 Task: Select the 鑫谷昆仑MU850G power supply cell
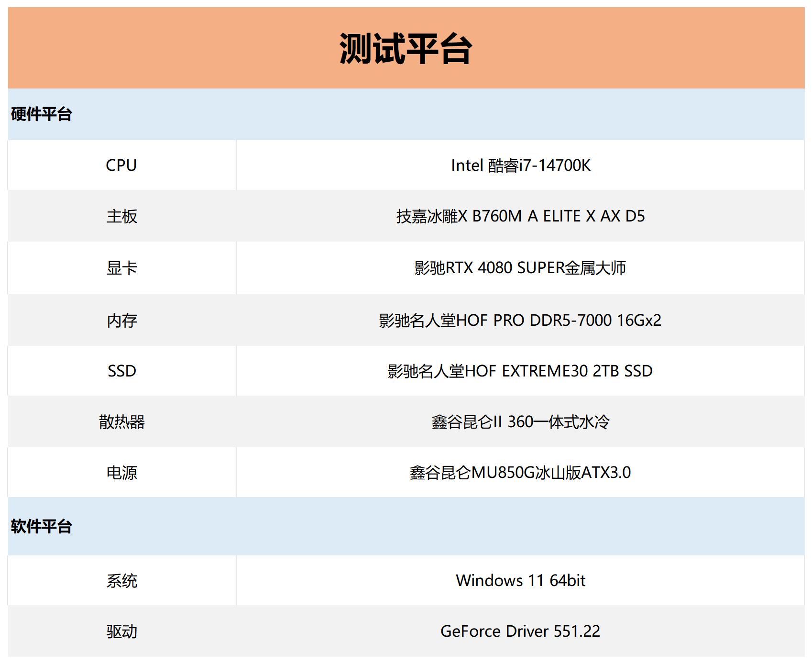tap(524, 473)
